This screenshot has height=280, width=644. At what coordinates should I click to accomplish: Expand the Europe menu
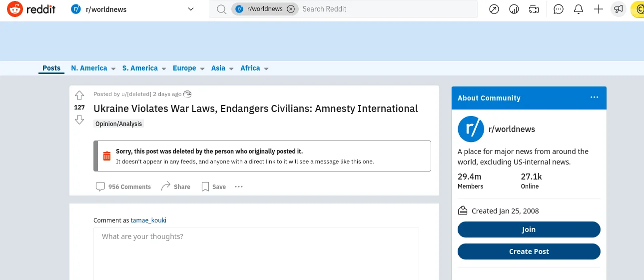tap(189, 68)
